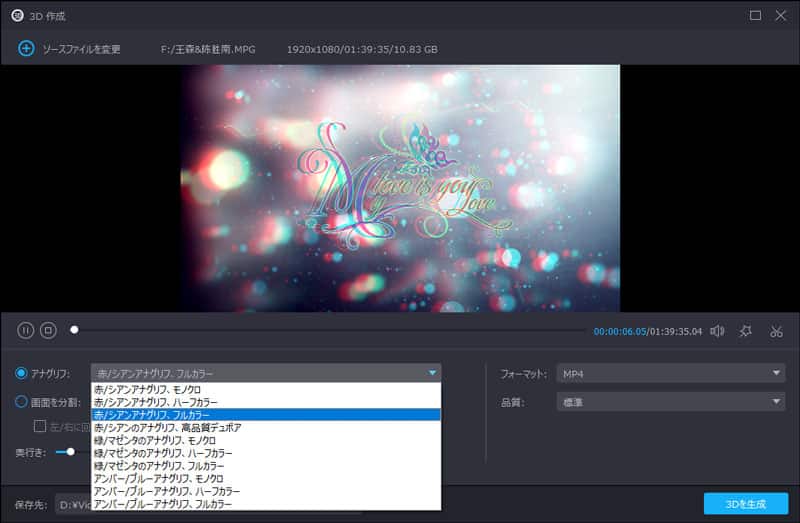The width and height of the screenshot is (800, 523).
Task: Click the pin/snapshot icon next to volume
Action: [x=745, y=331]
